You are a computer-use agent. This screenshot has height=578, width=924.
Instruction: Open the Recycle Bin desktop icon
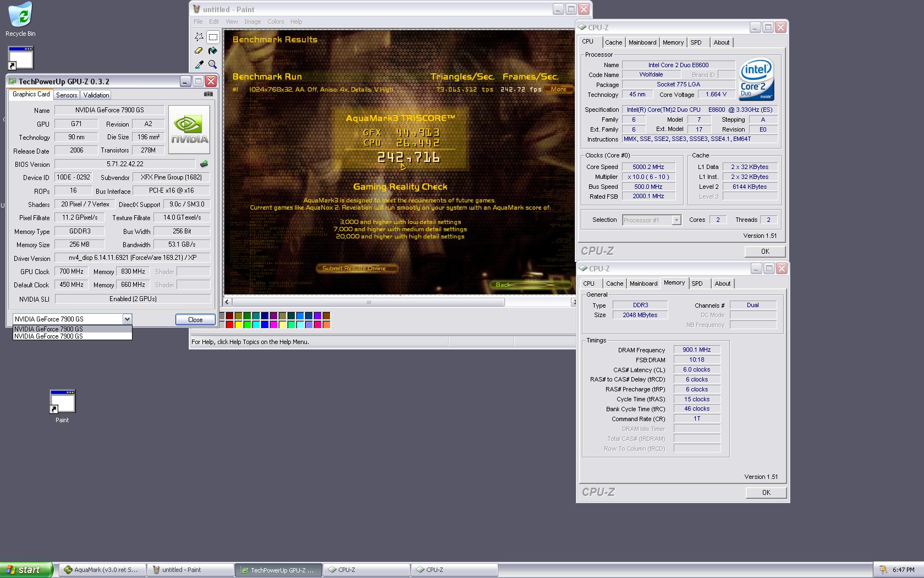pyautogui.click(x=20, y=19)
